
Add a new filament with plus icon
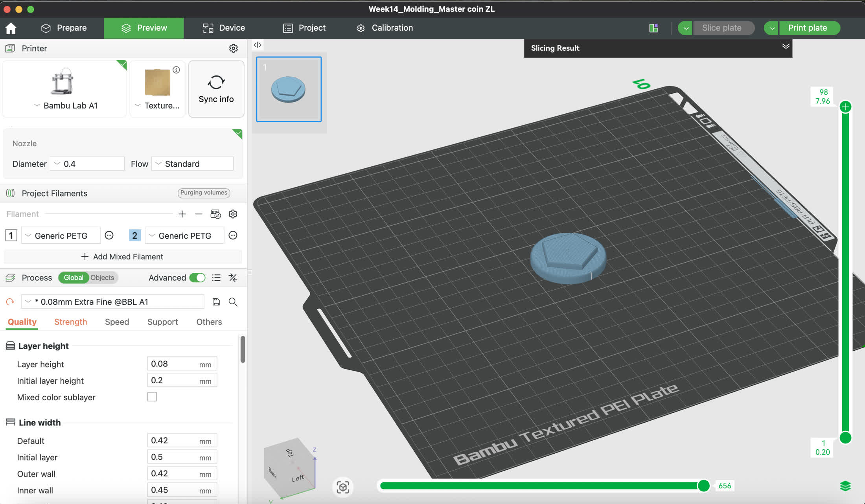[x=182, y=214]
